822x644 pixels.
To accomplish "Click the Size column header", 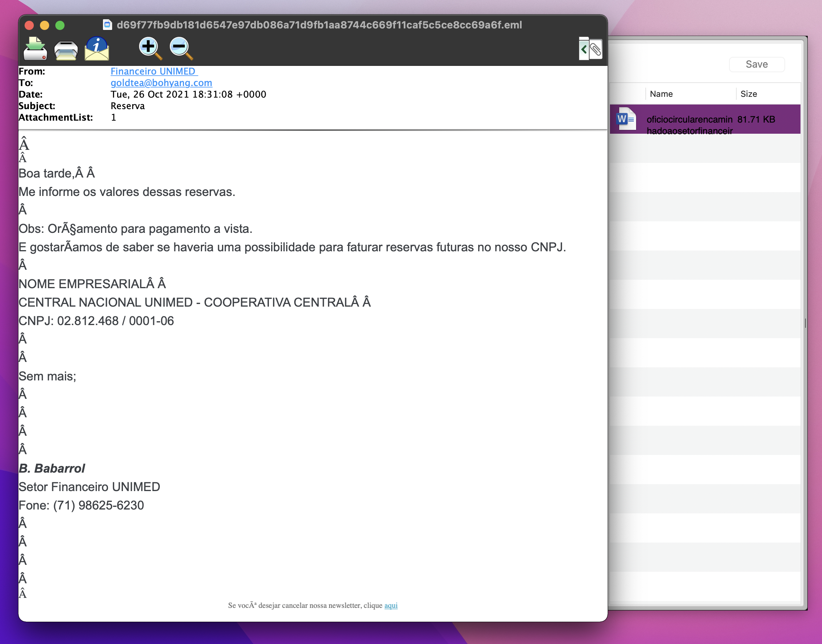I will pos(749,94).
